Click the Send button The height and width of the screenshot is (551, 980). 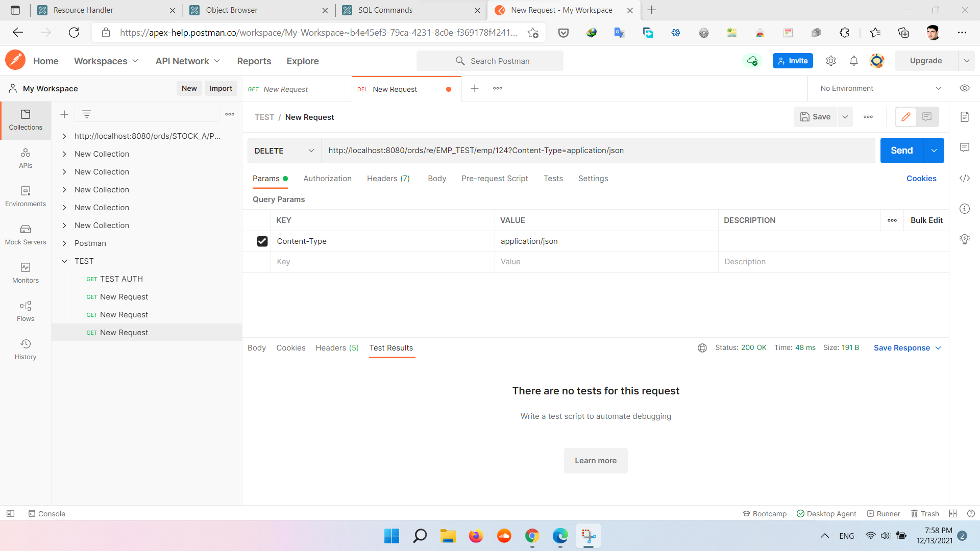(x=901, y=151)
